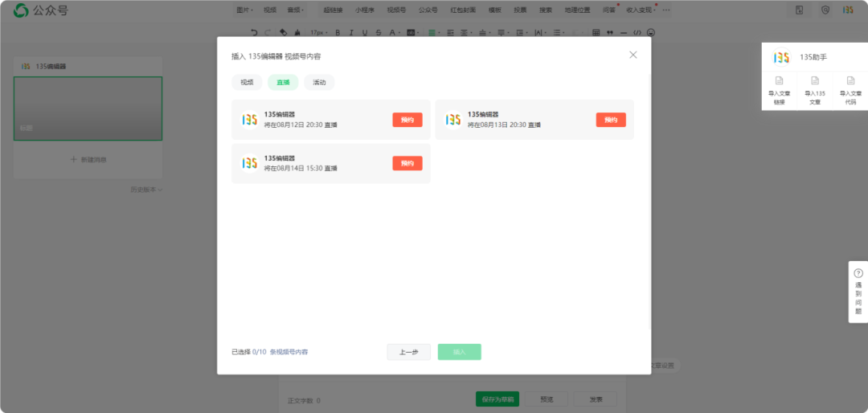868x413 pixels.
Task: Click the 公众号 green logo at top left
Action: (21, 10)
